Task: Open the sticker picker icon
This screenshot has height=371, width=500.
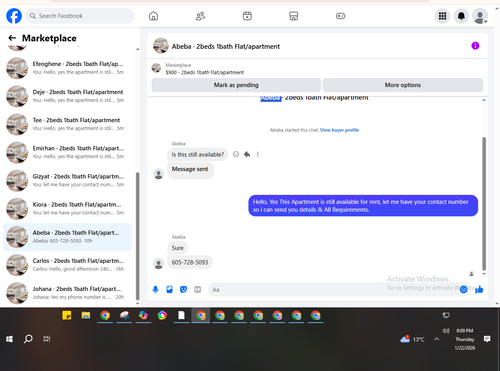Action: [x=183, y=289]
